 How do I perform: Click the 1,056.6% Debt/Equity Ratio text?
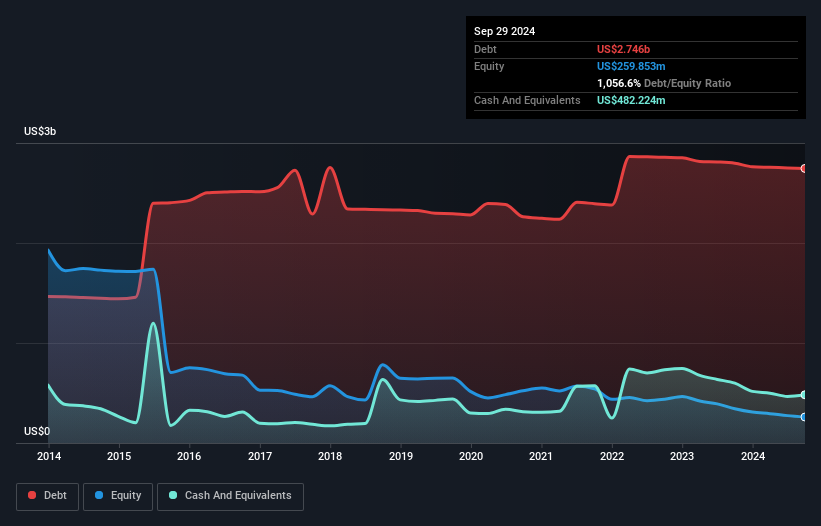664,83
